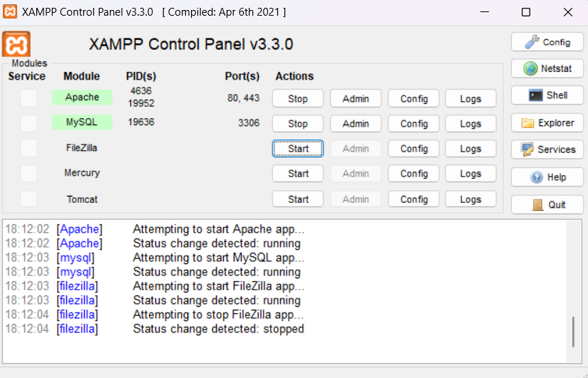This screenshot has width=588, height=378.
Task: Toggle the FileZilla service checkbox
Action: click(29, 148)
